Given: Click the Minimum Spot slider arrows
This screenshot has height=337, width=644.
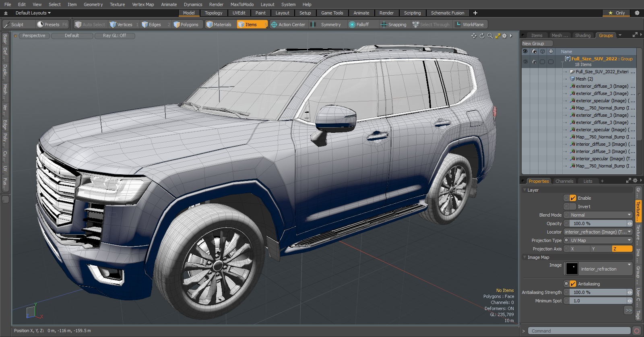Looking at the screenshot, I should click(x=630, y=301).
